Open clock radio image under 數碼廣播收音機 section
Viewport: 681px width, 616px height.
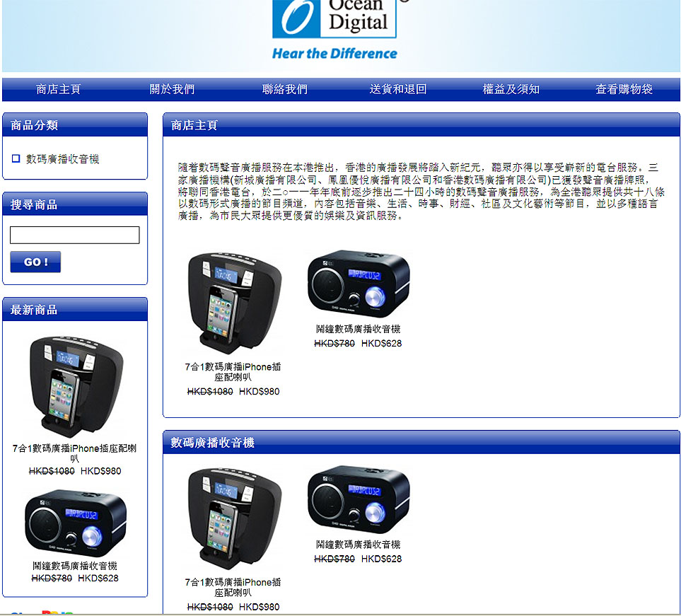point(359,499)
